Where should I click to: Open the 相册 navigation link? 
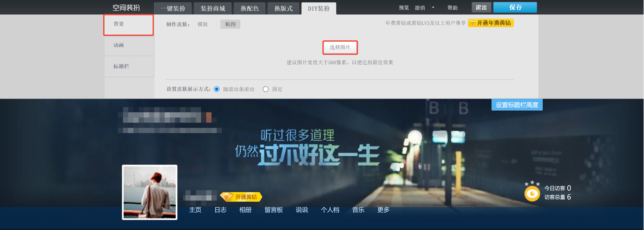point(245,210)
